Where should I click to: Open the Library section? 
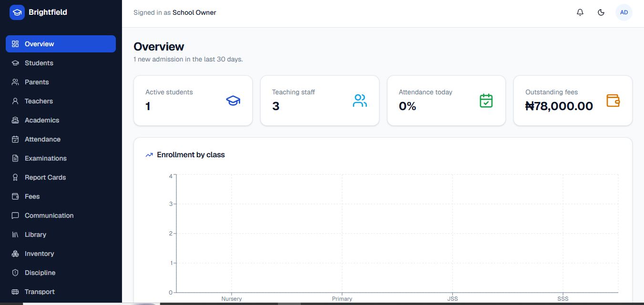pyautogui.click(x=61, y=234)
